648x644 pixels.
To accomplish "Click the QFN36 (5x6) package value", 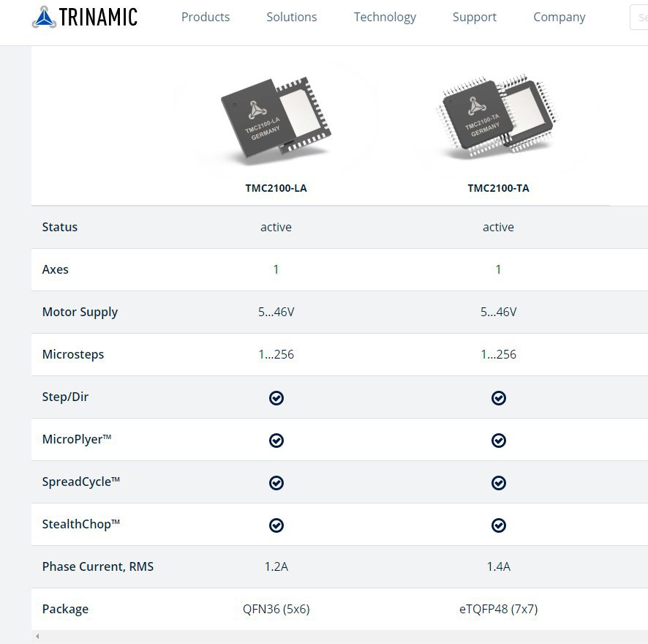I will tap(276, 610).
